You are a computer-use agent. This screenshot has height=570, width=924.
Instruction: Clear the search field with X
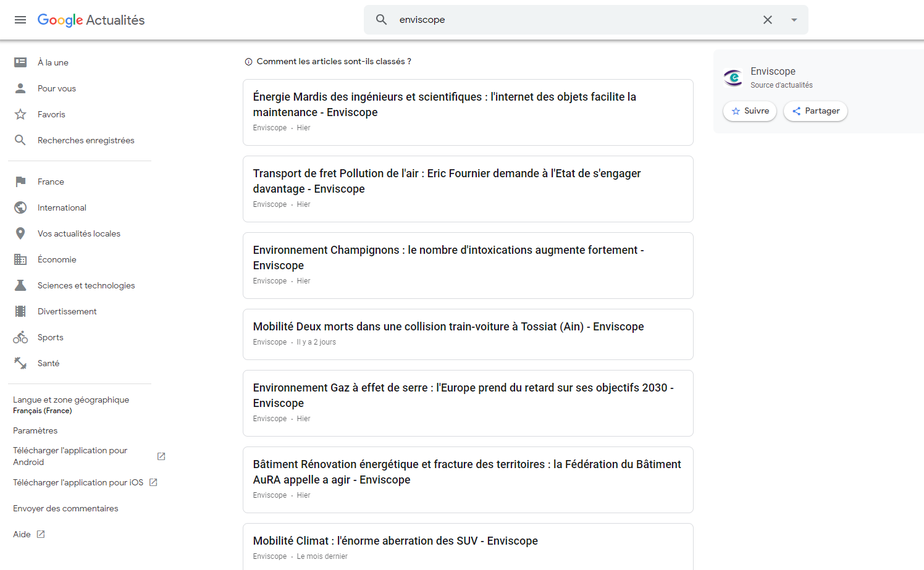[x=767, y=20]
